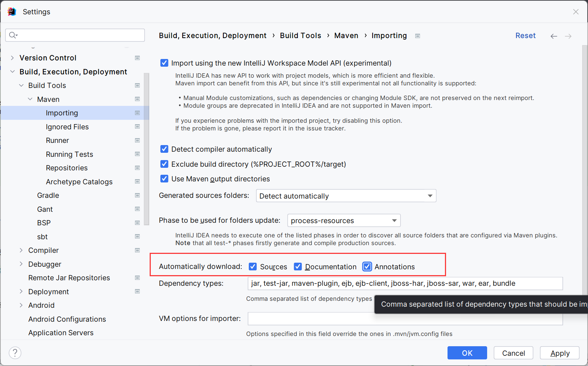The width and height of the screenshot is (588, 366).
Task: Open Phase for folders update dropdown
Action: pyautogui.click(x=344, y=221)
